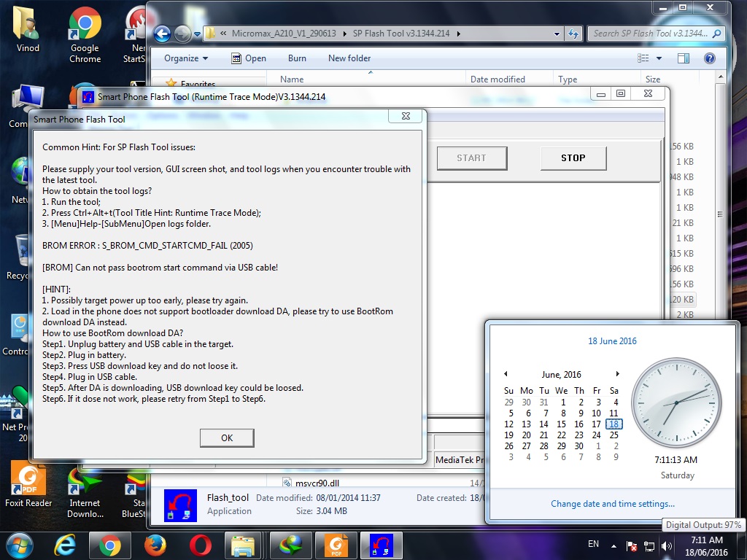The height and width of the screenshot is (560, 747).
Task: Click the volume speaker tray icon
Action: (x=667, y=546)
